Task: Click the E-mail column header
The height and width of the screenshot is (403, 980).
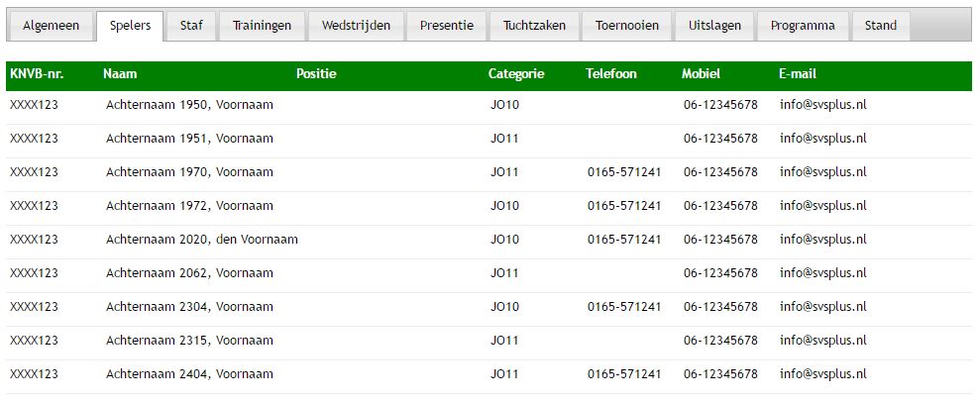Action: 798,74
